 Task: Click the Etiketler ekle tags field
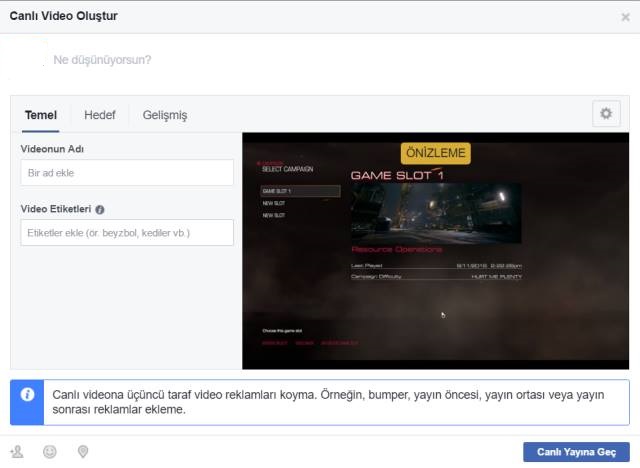127,233
